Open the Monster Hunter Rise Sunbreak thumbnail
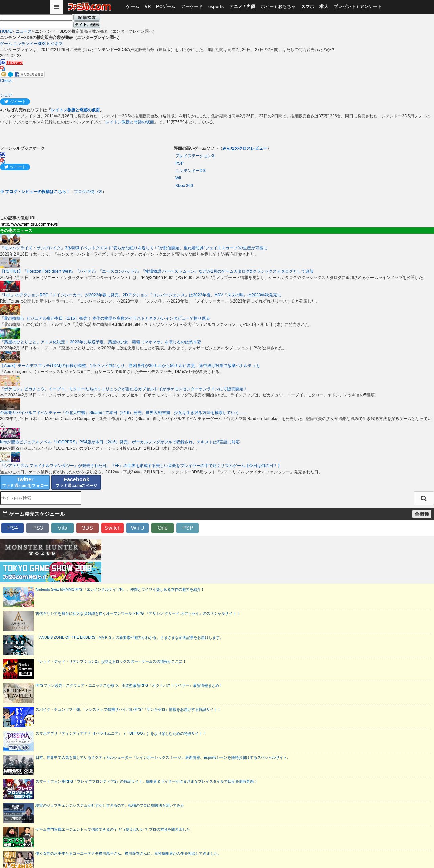The image size is (434, 868). click(10, 240)
